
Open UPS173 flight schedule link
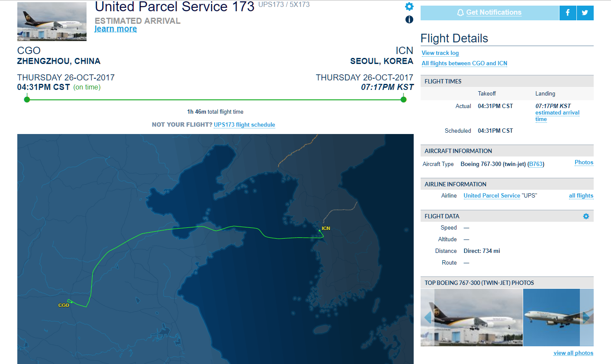coord(244,125)
